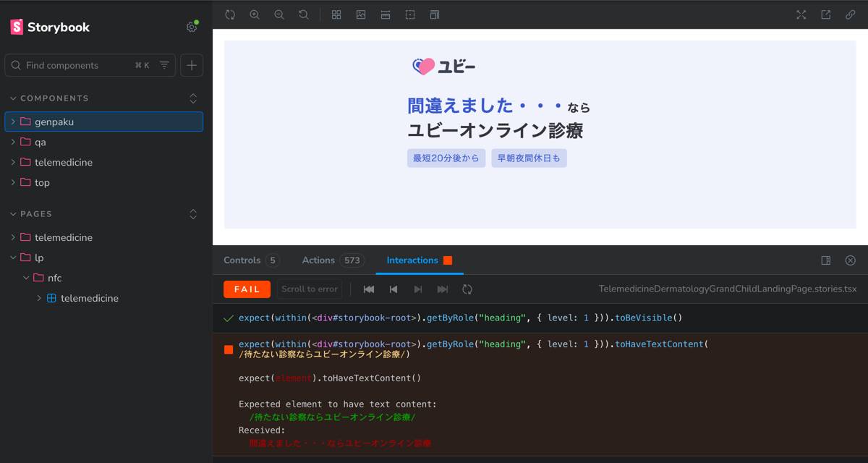868x463 pixels.
Task: Copy canvas link icon
Action: 851,14
